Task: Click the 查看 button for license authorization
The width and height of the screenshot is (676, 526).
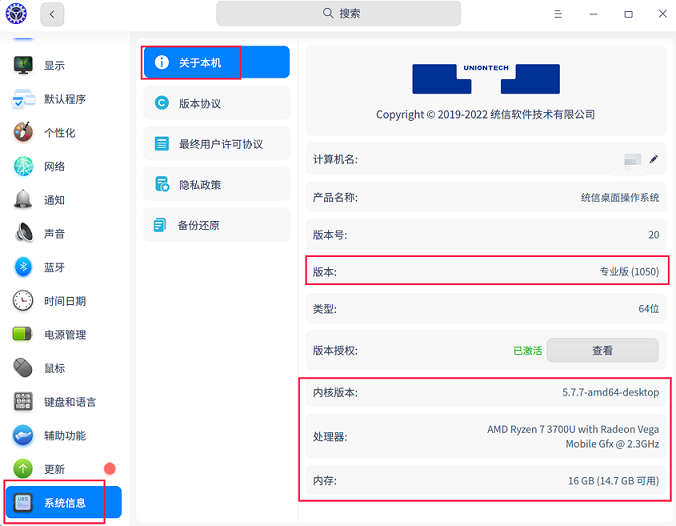Action: click(602, 350)
